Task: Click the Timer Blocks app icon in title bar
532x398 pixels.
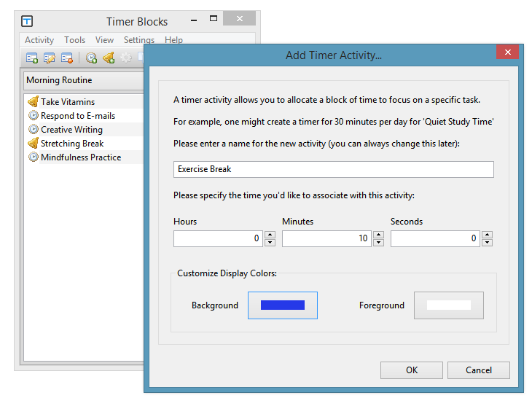Action: click(x=27, y=21)
